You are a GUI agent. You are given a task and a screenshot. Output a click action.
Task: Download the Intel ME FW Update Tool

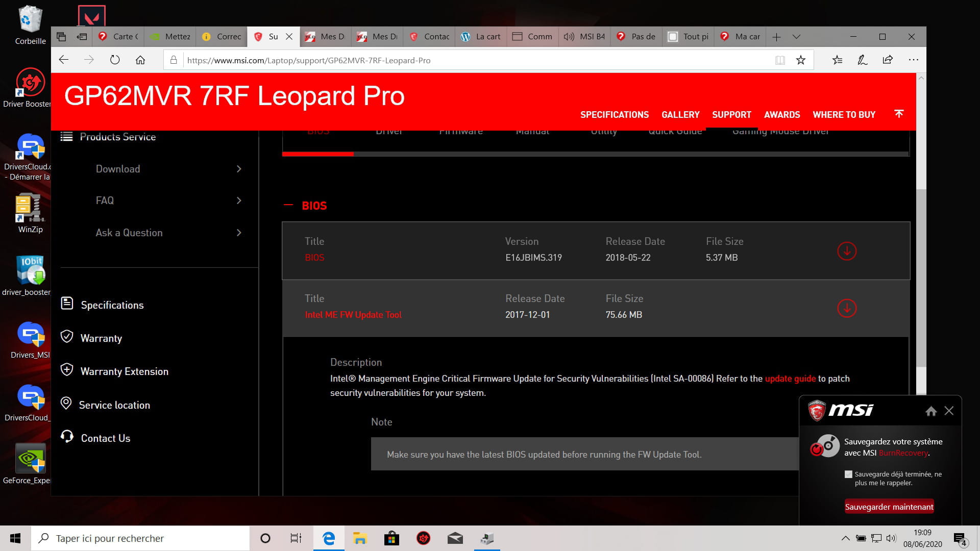847,308
